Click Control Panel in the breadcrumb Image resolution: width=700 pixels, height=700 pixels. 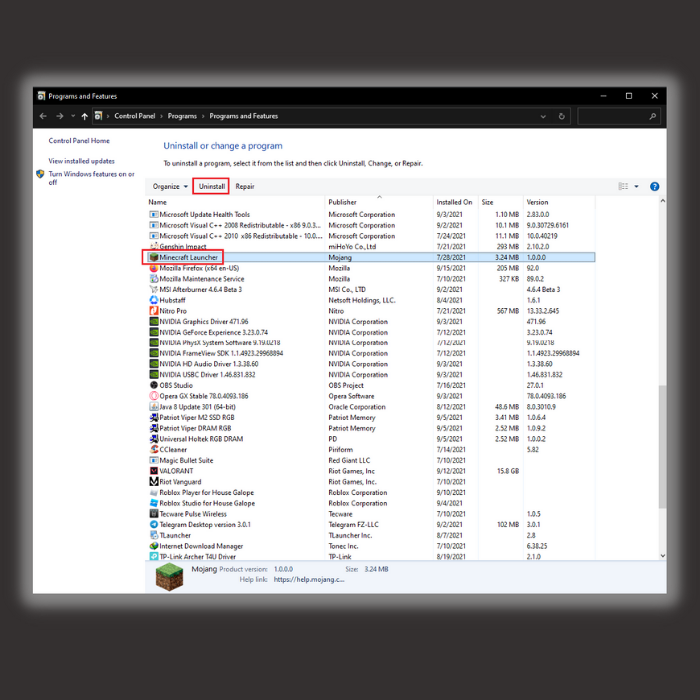pos(134,116)
